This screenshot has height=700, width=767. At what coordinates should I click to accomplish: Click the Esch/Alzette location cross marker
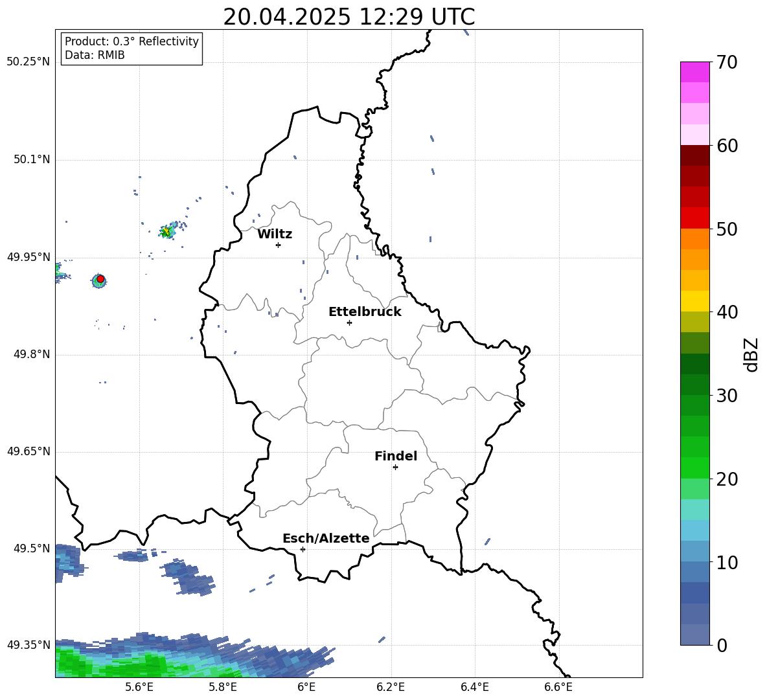pyautogui.click(x=303, y=549)
